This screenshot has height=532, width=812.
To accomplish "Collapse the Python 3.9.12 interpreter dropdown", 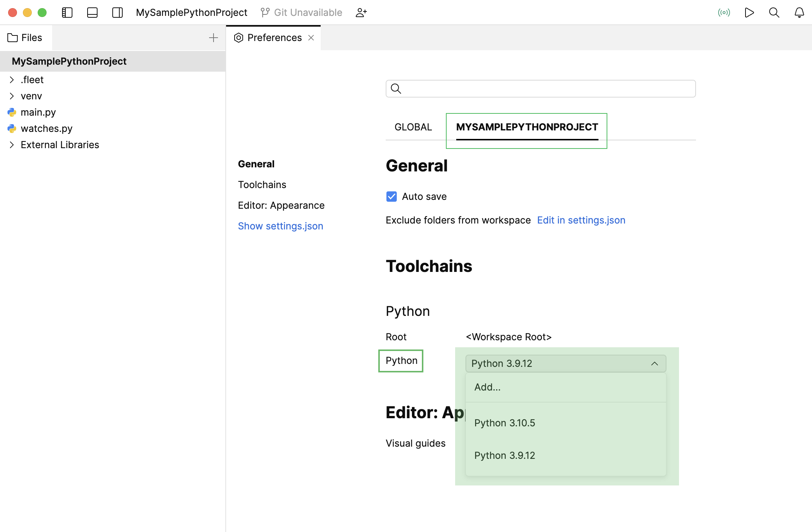I will (655, 363).
